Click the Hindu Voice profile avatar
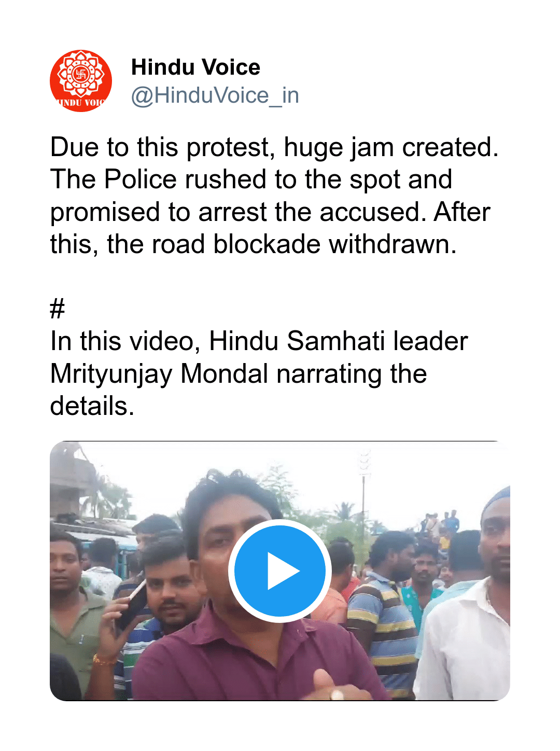This screenshot has height=751, width=560. tap(81, 81)
